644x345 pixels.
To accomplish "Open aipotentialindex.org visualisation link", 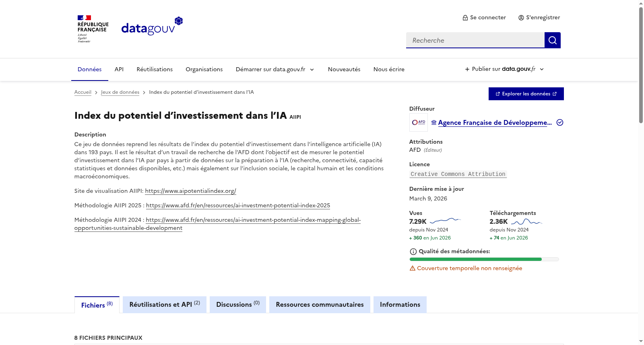I will point(190,191).
